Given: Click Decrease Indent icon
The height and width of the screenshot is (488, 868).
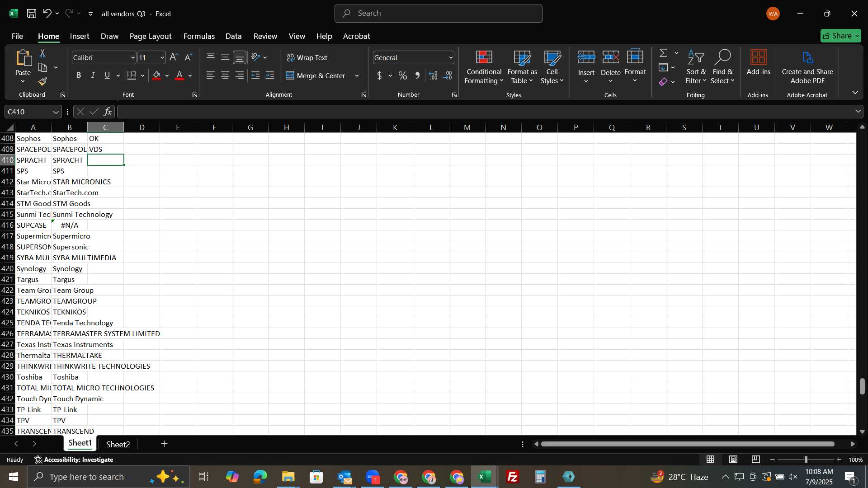Looking at the screenshot, I should [x=255, y=75].
